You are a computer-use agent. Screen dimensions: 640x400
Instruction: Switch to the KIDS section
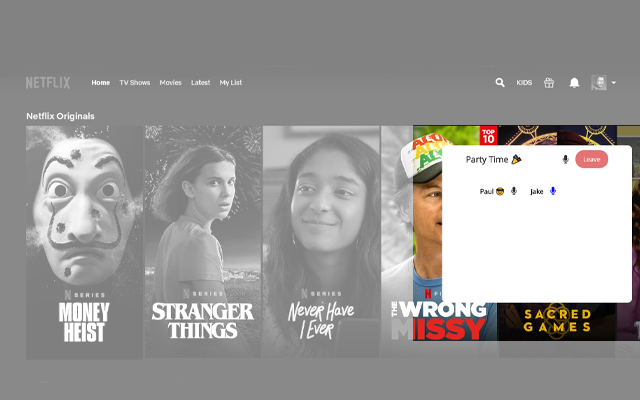click(524, 83)
